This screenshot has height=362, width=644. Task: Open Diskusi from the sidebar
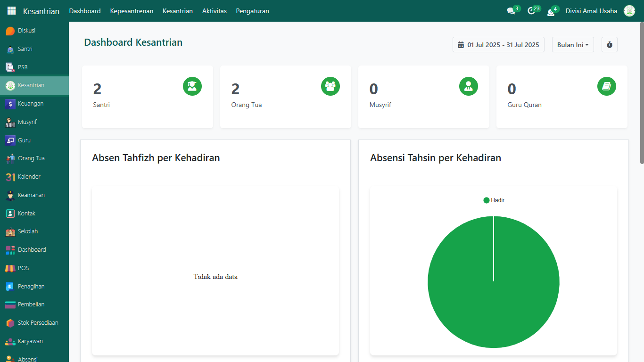[26, 31]
